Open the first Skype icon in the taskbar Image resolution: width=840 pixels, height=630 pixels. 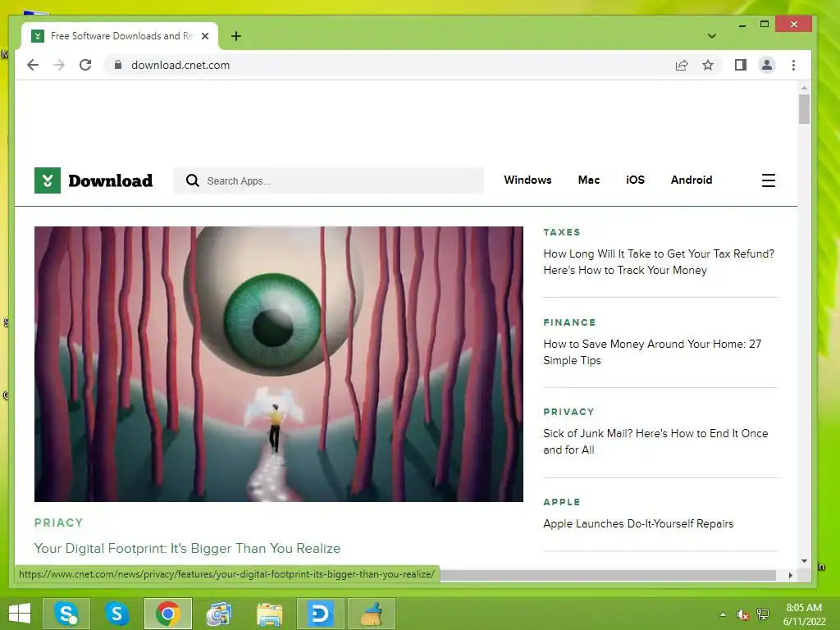click(66, 614)
